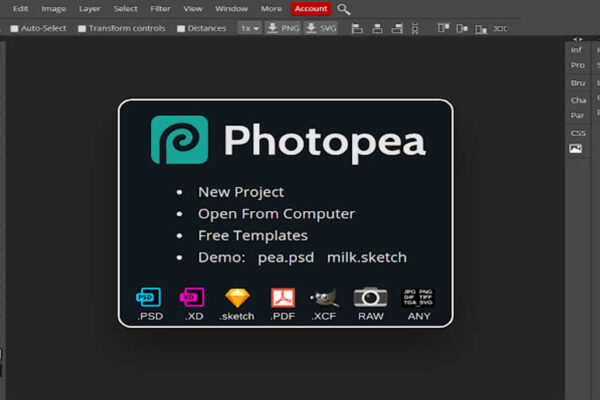Screen dimensions: 600x400
Task: Click the distribute horizontally icon
Action: point(500,28)
